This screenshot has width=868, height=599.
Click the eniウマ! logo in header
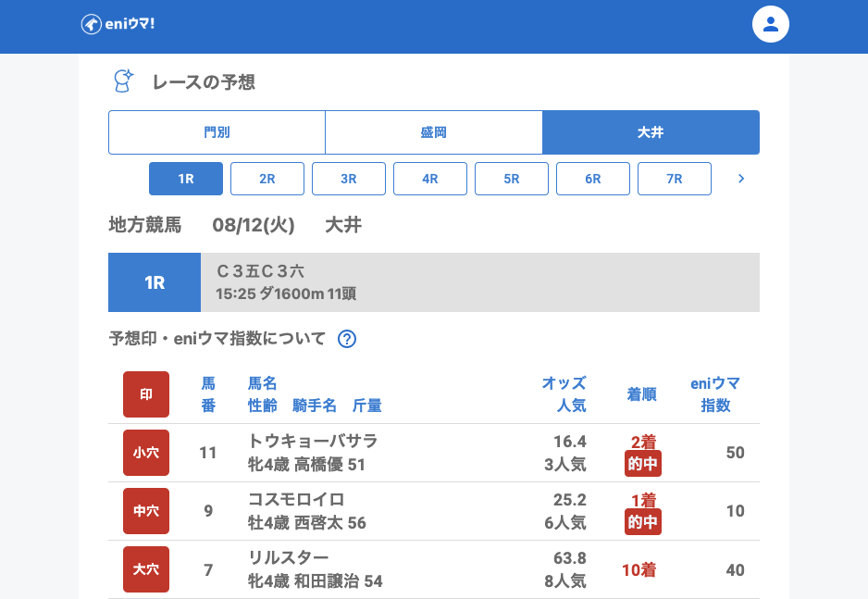(118, 24)
